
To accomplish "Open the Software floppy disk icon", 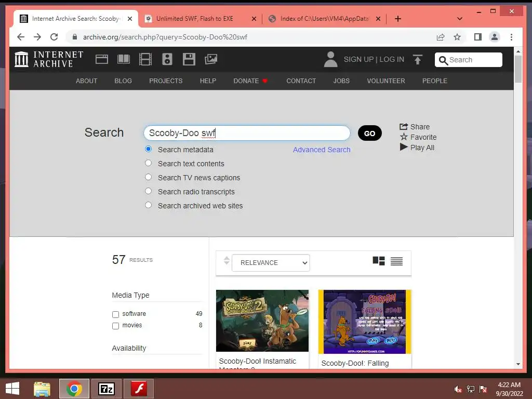I will pos(189,59).
